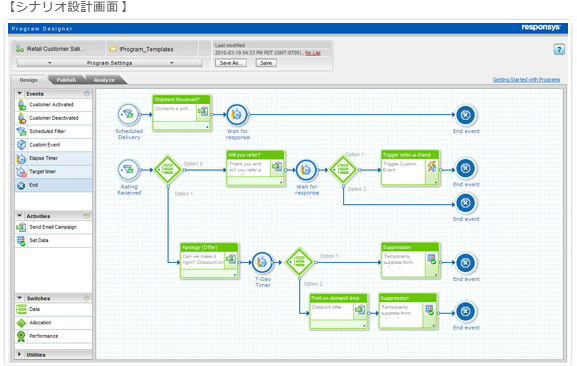This screenshot has height=366, width=577.
Task: Switch to the Design tab
Action: coord(29,80)
